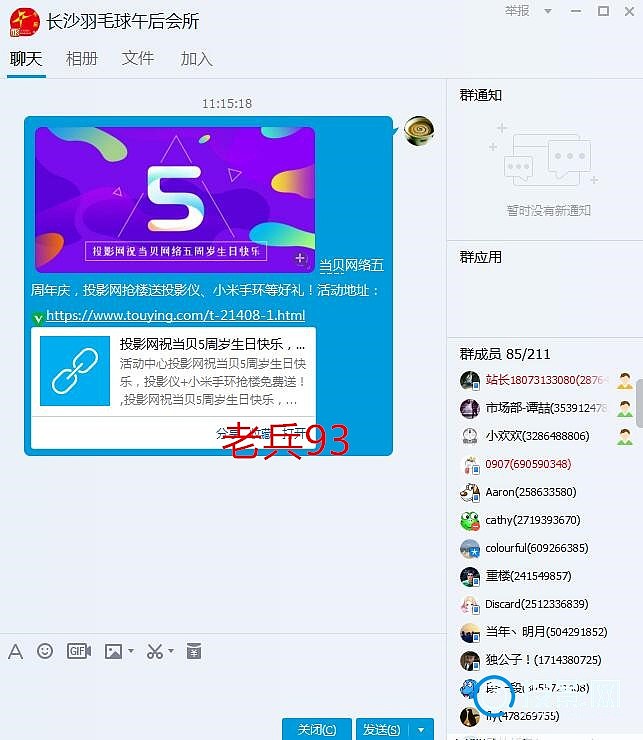The height and width of the screenshot is (740, 643).
Task: Click the 群成员 85/211 header
Action: 505,354
